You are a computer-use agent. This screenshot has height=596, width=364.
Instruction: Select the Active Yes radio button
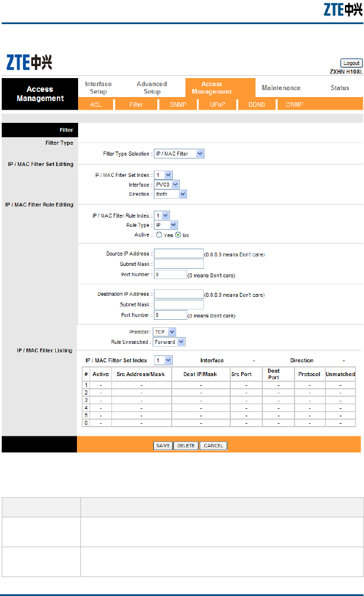[159, 235]
